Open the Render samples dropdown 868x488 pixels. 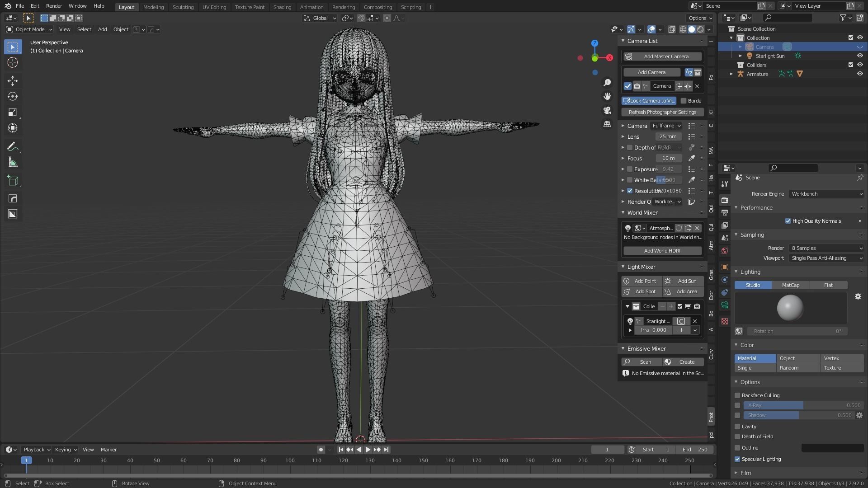(826, 248)
